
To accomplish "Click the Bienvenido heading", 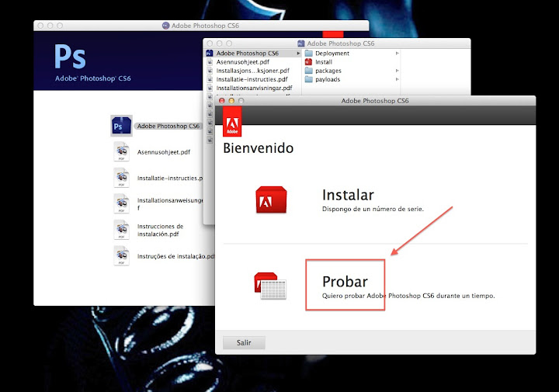I will 258,148.
